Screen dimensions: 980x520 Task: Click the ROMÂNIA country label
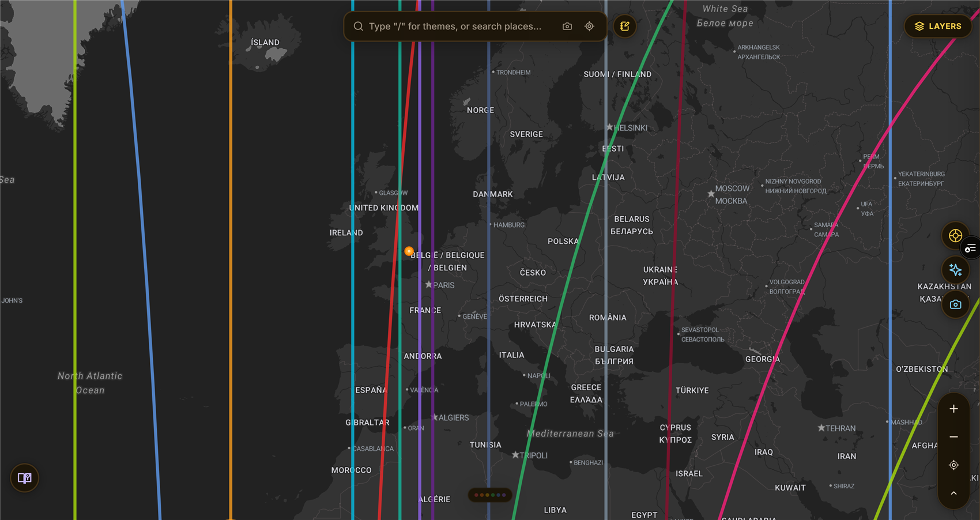[x=608, y=318]
